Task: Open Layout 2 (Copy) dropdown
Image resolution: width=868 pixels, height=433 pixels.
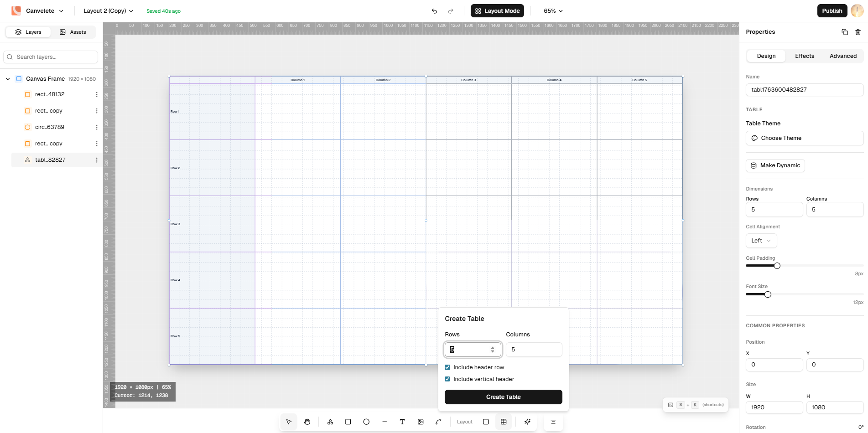Action: pyautogui.click(x=108, y=11)
